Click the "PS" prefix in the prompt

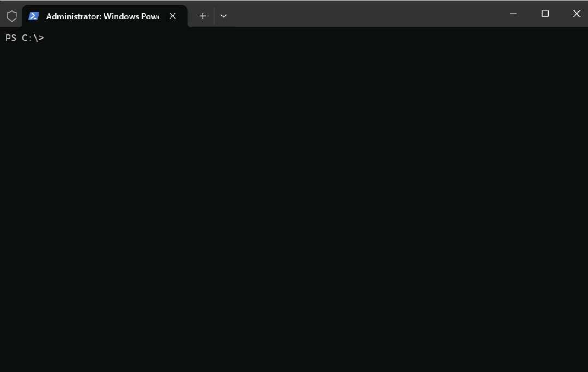(11, 38)
